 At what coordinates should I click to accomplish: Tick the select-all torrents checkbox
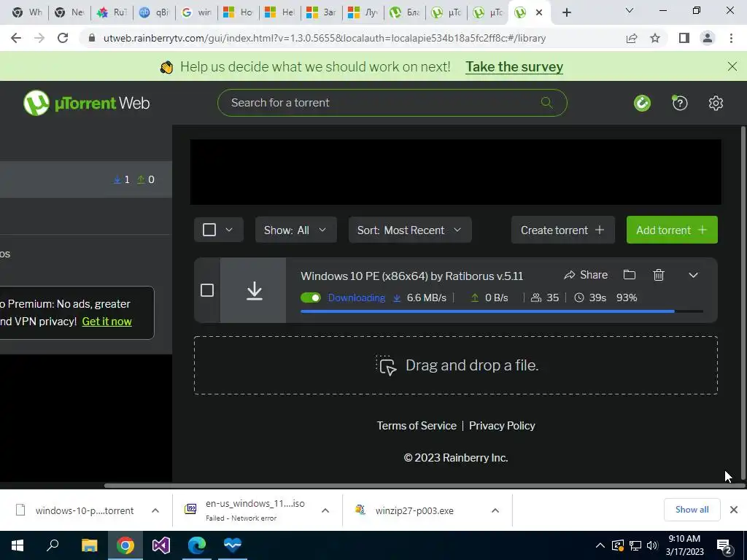[x=209, y=230]
